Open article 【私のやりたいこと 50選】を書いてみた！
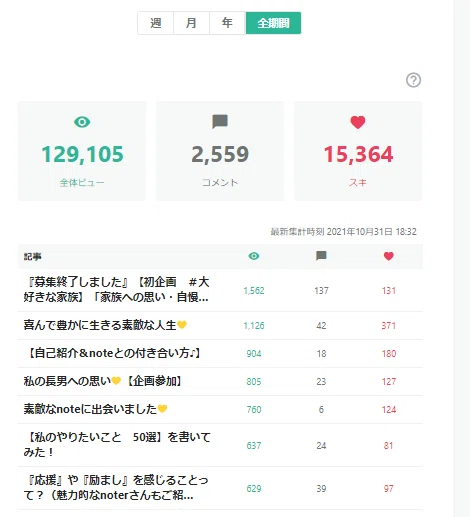Image resolution: width=470 pixels, height=517 pixels. [117, 444]
